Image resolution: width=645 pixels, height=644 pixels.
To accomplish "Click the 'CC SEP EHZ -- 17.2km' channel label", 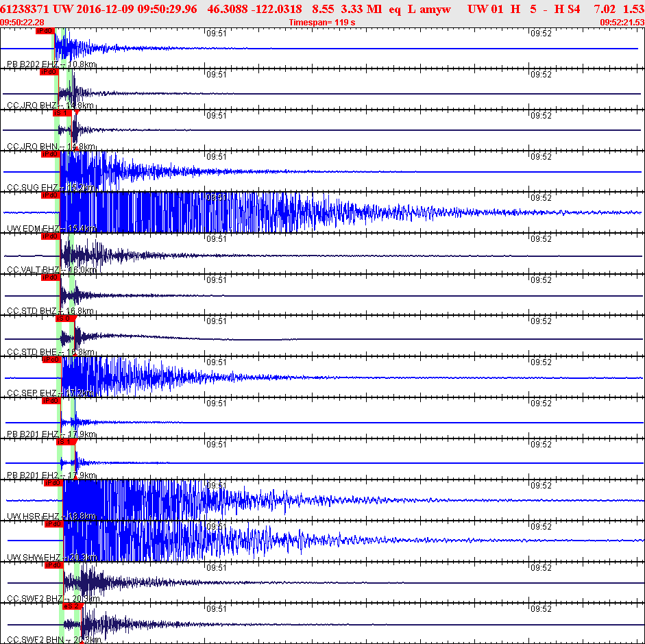I will [x=51, y=393].
